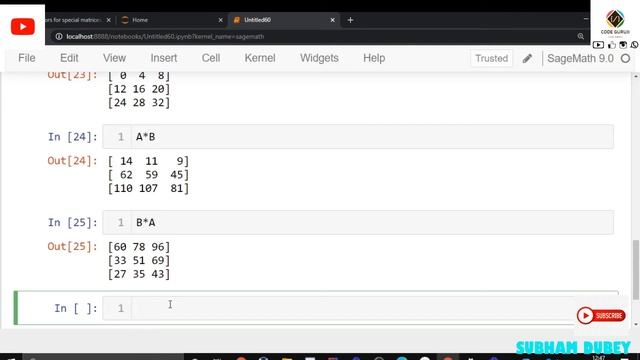Click the site info icon in address bar
640x360 pixels.
[x=59, y=36]
